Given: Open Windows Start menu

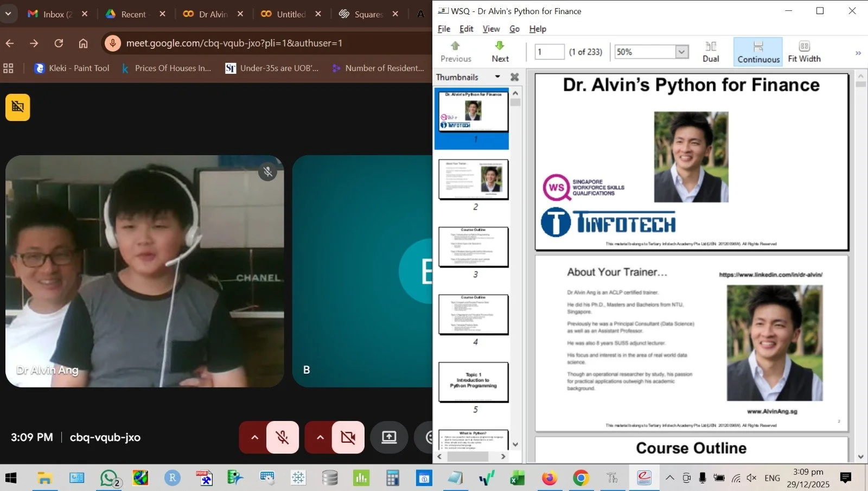Looking at the screenshot, I should tap(11, 478).
